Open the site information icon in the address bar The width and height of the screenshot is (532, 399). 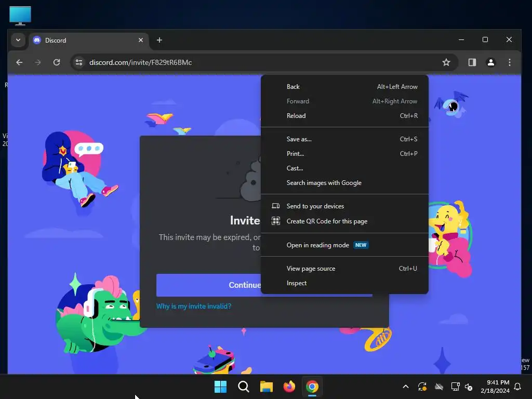(79, 62)
